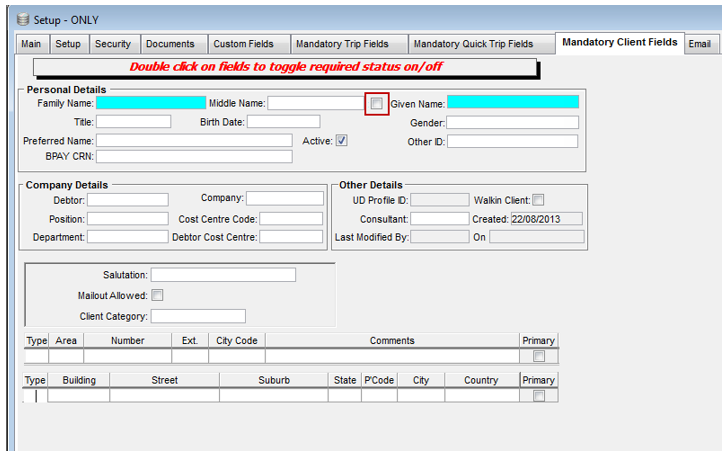Open the Security tab
The image size is (724, 459).
pos(113,44)
